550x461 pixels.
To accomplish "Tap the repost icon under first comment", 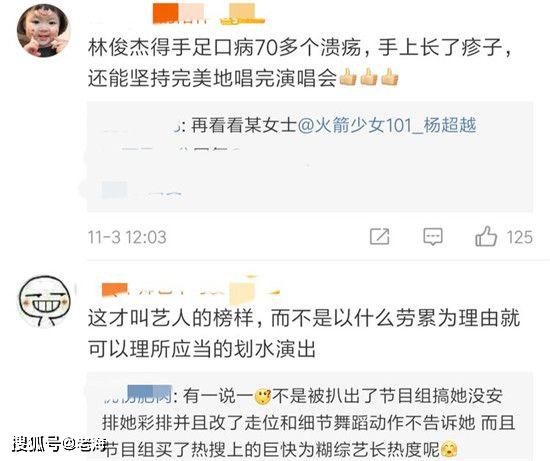I will point(380,236).
